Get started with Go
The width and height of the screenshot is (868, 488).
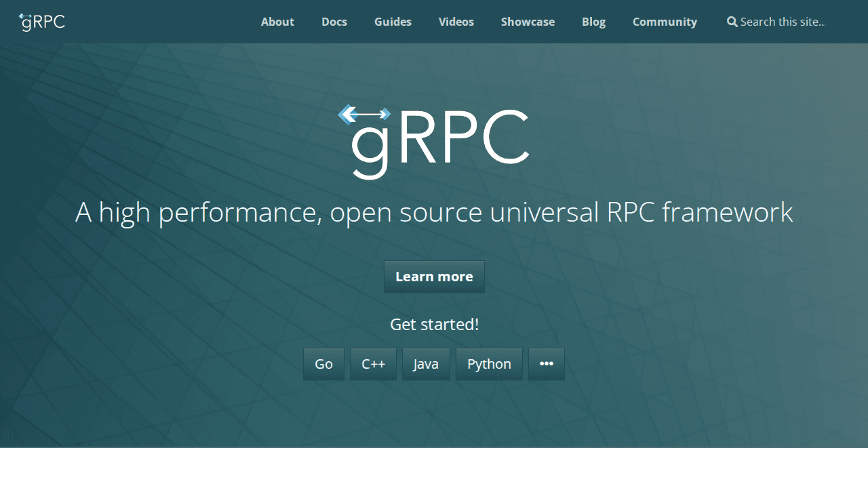pos(323,364)
